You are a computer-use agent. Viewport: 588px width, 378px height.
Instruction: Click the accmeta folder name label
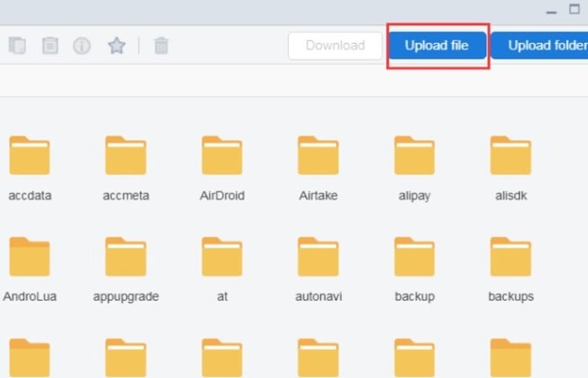126,196
